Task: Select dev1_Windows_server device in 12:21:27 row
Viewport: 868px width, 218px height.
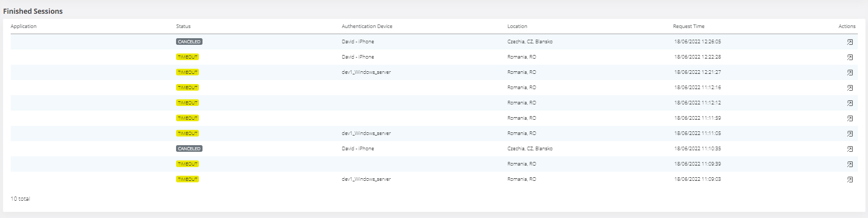Action: (x=366, y=72)
